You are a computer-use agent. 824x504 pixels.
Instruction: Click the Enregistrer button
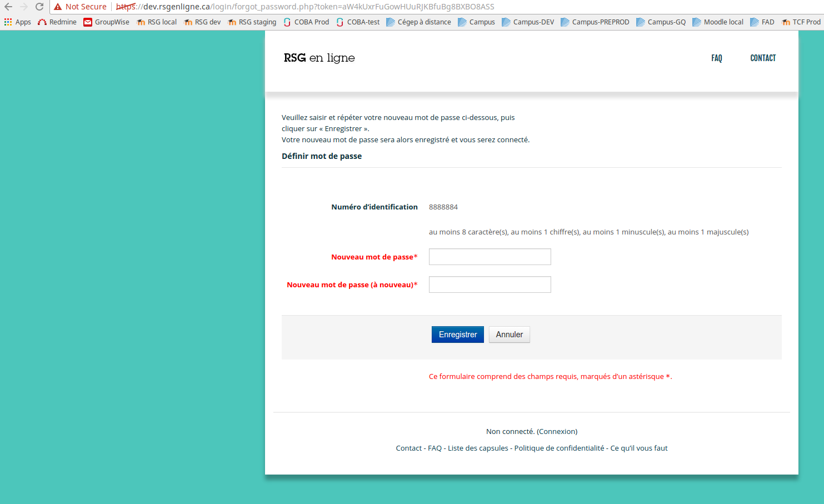point(457,335)
